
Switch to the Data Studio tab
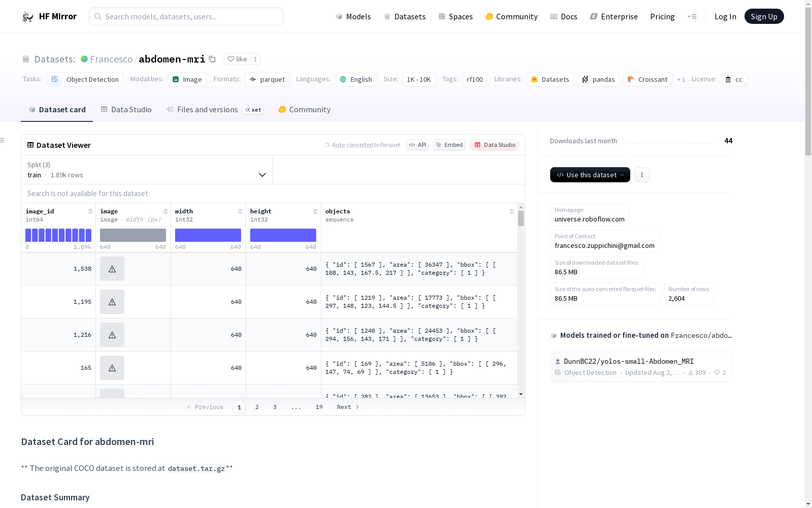[x=126, y=110]
